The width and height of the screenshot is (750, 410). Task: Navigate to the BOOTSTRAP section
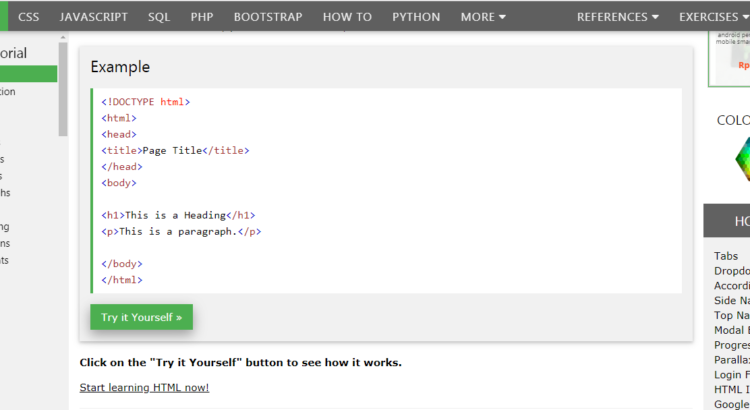(268, 17)
